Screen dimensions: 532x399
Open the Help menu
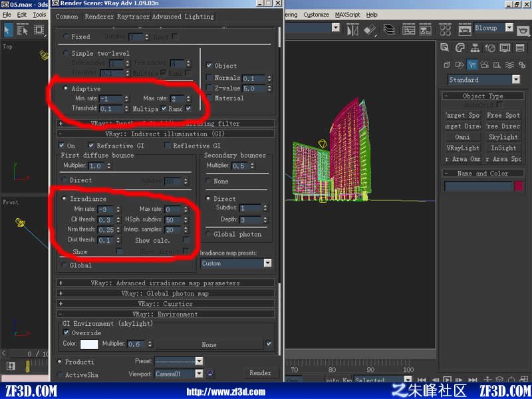coord(372,15)
